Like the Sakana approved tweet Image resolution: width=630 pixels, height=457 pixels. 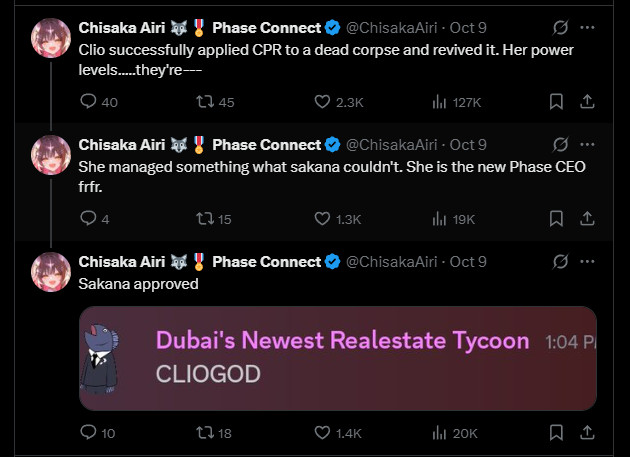pyautogui.click(x=323, y=433)
